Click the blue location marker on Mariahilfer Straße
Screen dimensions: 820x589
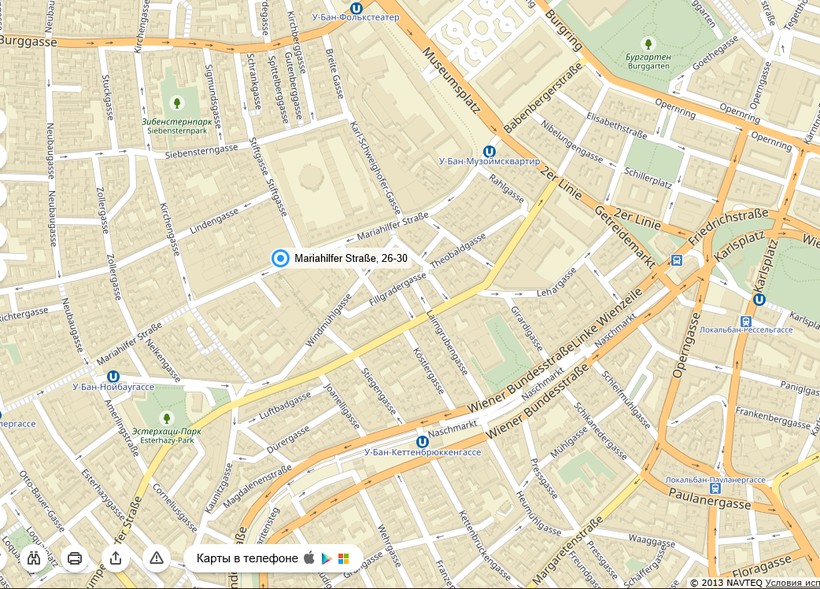click(280, 259)
